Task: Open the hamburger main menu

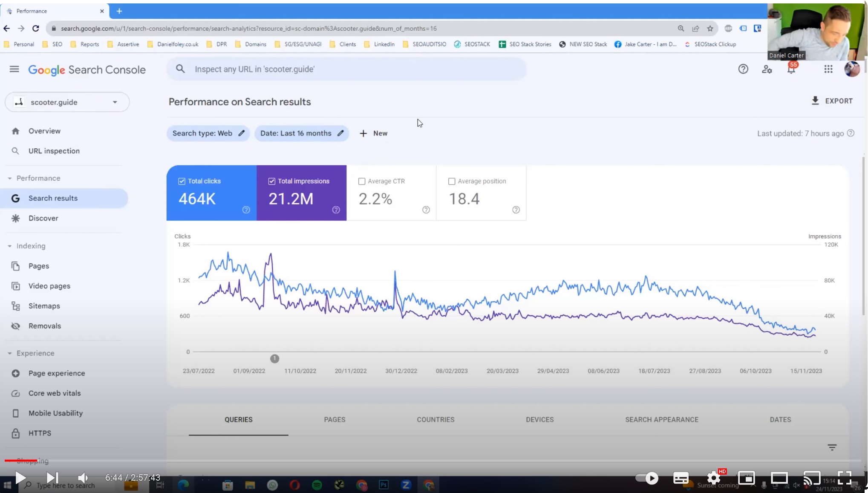Action: click(14, 69)
